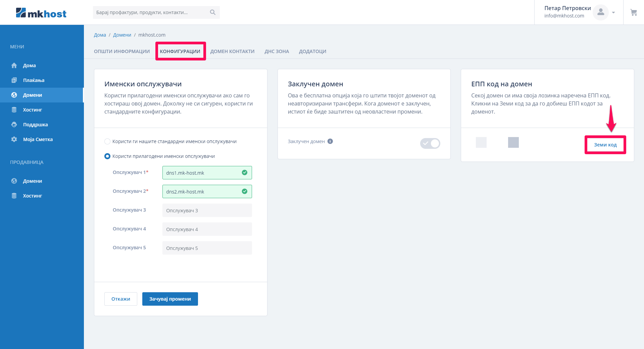Click the Опслужувач 1 input field
This screenshot has height=349, width=644.
pos(207,173)
